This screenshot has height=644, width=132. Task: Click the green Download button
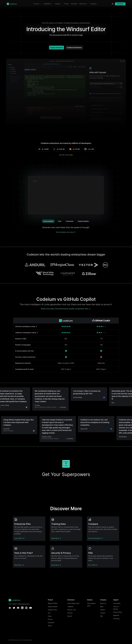tap(120, 4)
